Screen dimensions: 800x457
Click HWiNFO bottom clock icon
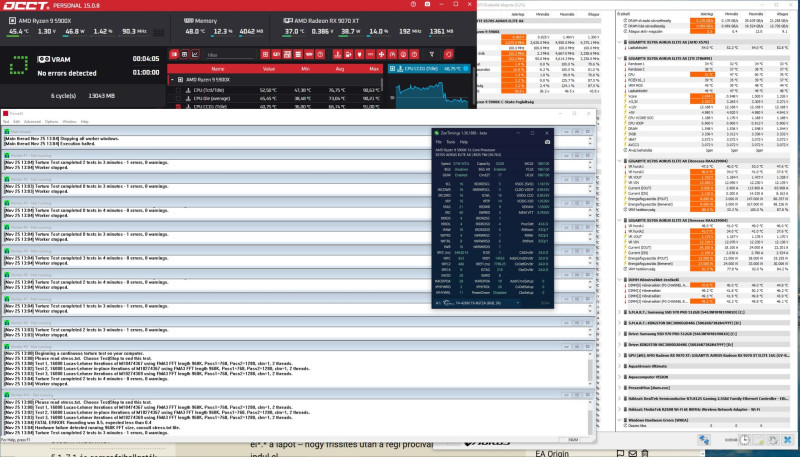coord(744,440)
